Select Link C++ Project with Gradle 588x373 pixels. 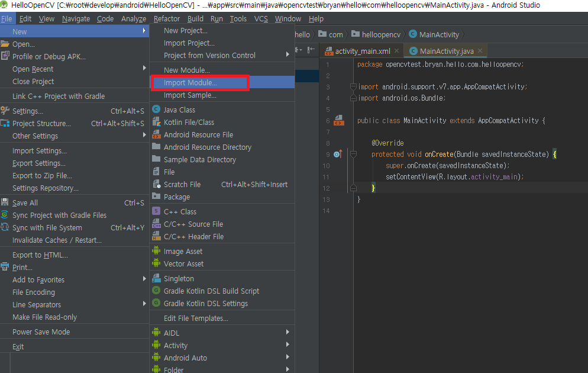coord(75,96)
